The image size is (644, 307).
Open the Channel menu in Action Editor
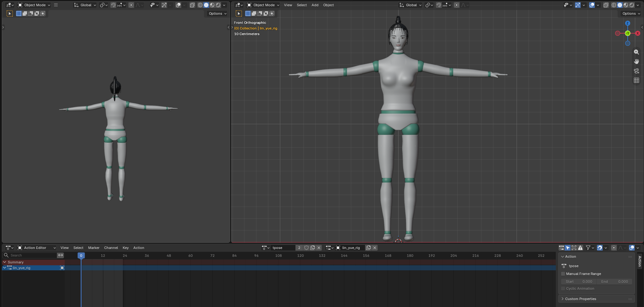pyautogui.click(x=111, y=248)
